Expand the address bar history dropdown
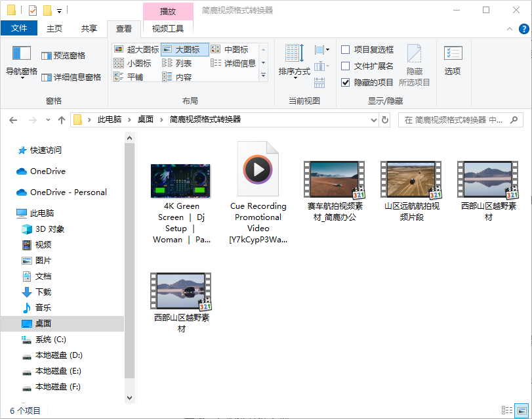 coord(374,120)
